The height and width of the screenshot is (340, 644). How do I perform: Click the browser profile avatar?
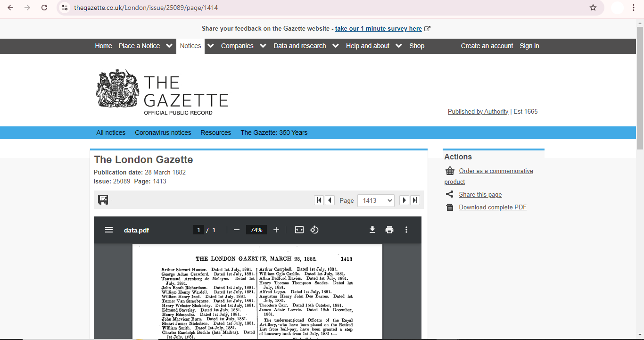617,8
